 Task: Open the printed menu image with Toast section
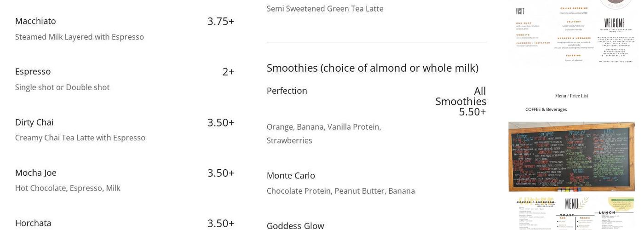pyautogui.click(x=571, y=213)
